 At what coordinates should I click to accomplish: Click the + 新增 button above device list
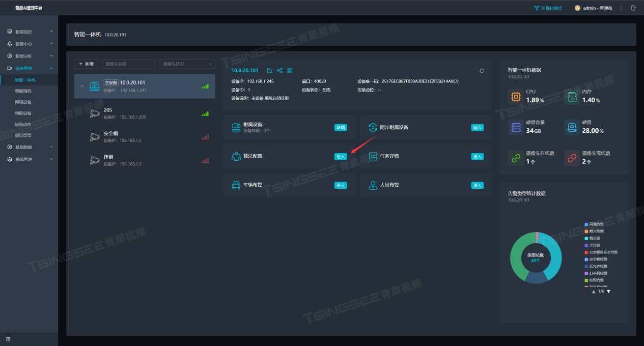(x=86, y=64)
